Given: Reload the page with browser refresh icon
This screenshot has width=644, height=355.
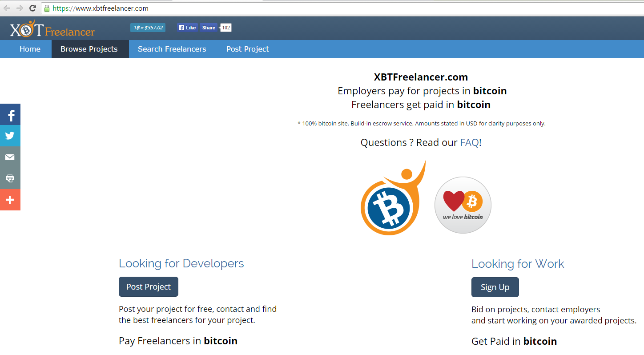Looking at the screenshot, I should tap(32, 8).
